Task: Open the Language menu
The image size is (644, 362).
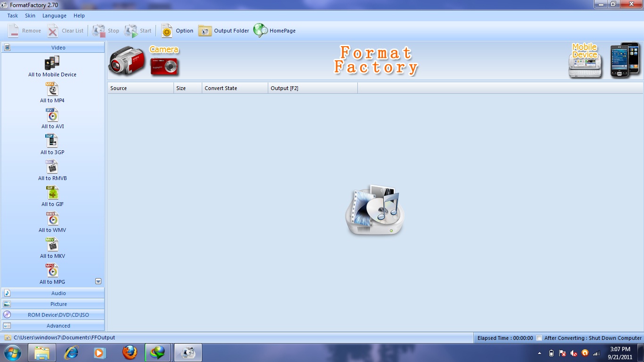Action: [54, 16]
